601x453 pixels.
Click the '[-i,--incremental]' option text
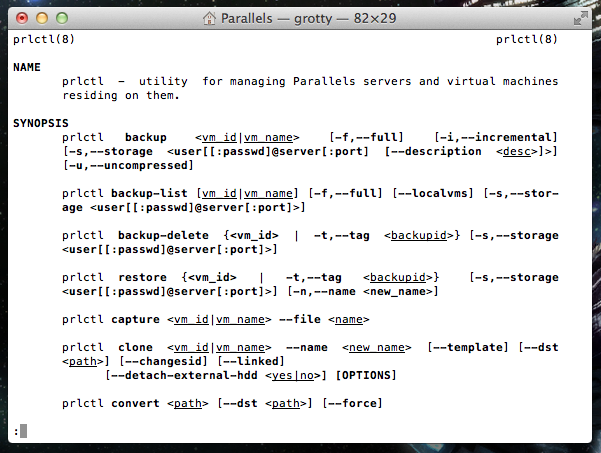click(496, 138)
